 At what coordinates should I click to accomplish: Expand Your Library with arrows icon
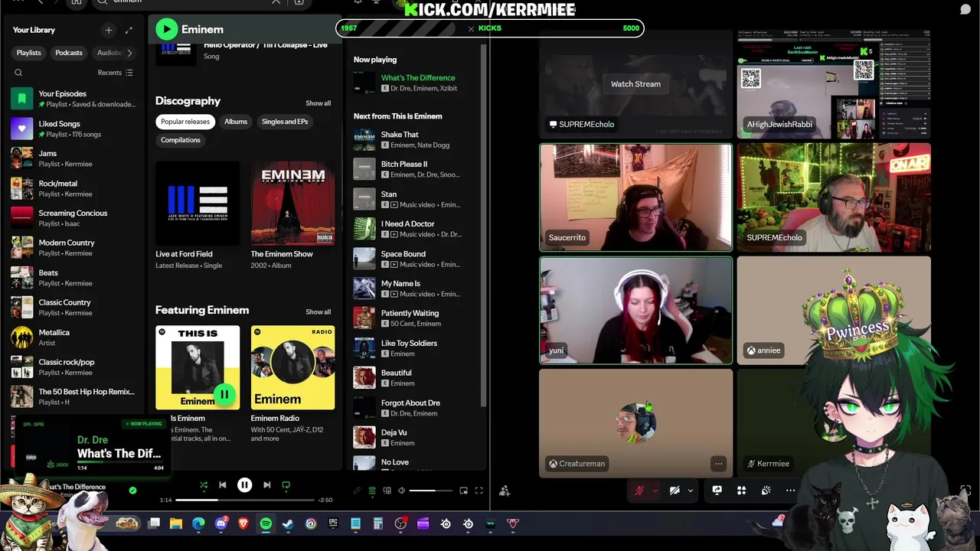click(129, 30)
